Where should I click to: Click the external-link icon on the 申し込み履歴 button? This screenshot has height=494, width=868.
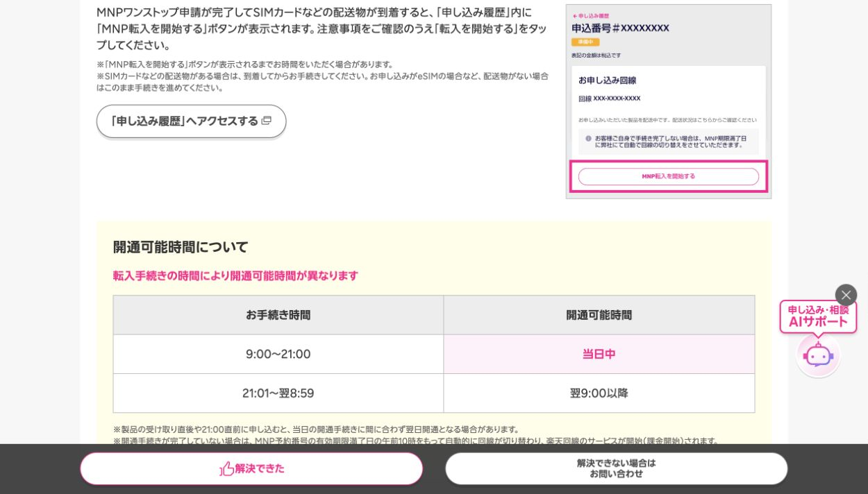point(266,121)
